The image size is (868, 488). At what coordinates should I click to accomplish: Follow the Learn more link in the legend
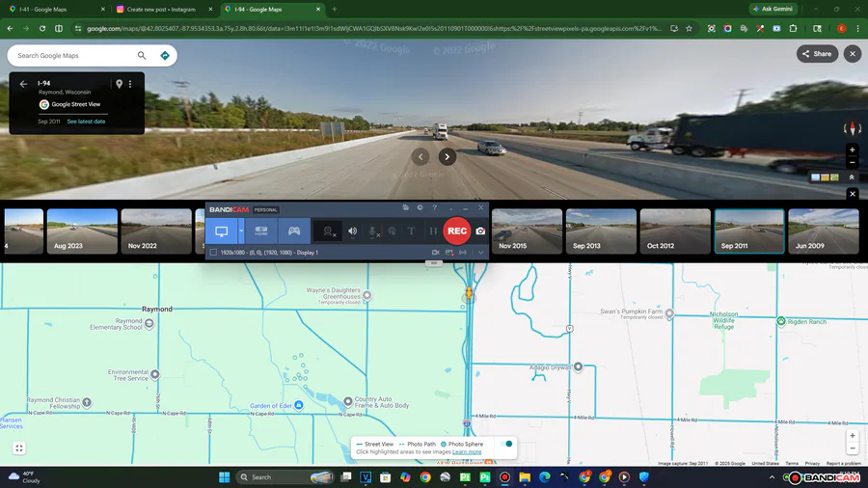tap(467, 452)
